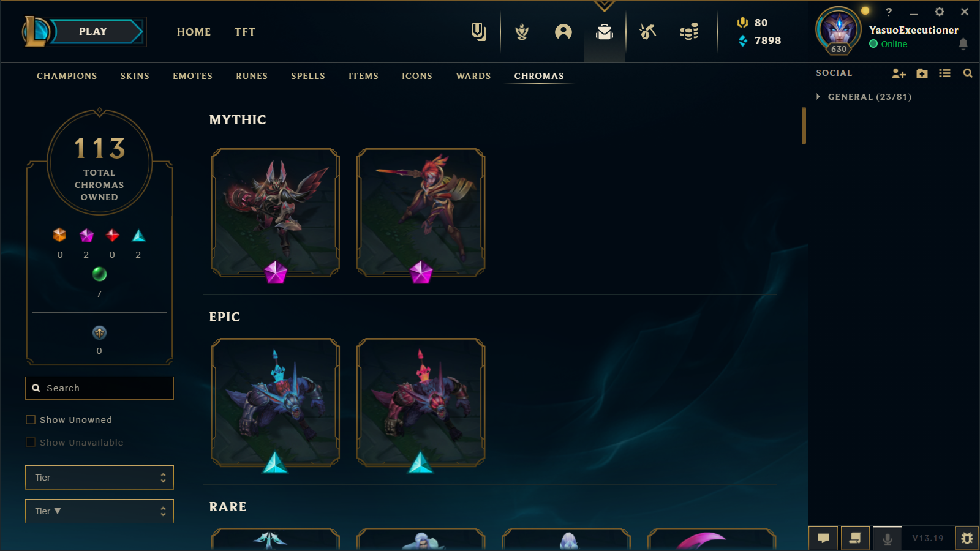Screen dimensions: 980x551
Task: Open the Clash trophy icon
Action: (x=522, y=32)
